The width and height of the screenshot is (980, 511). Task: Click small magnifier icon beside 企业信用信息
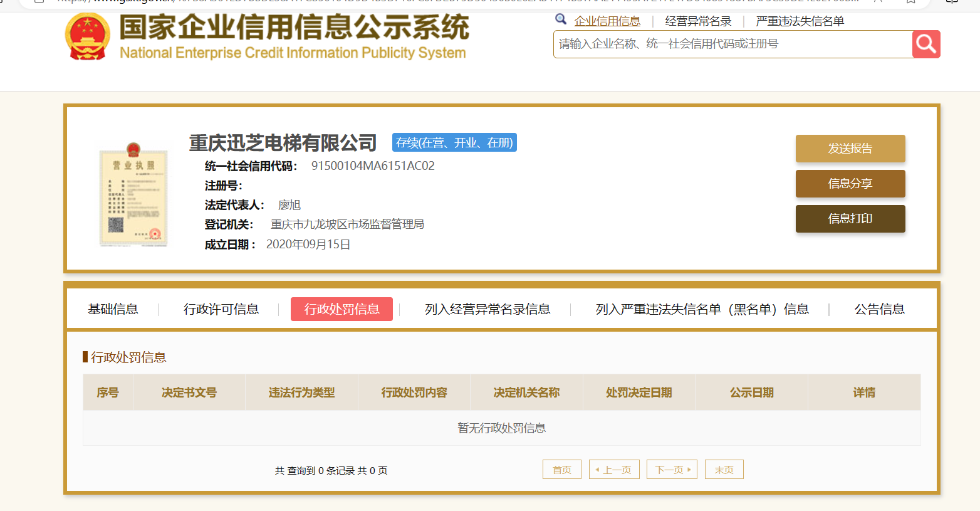[x=561, y=19]
